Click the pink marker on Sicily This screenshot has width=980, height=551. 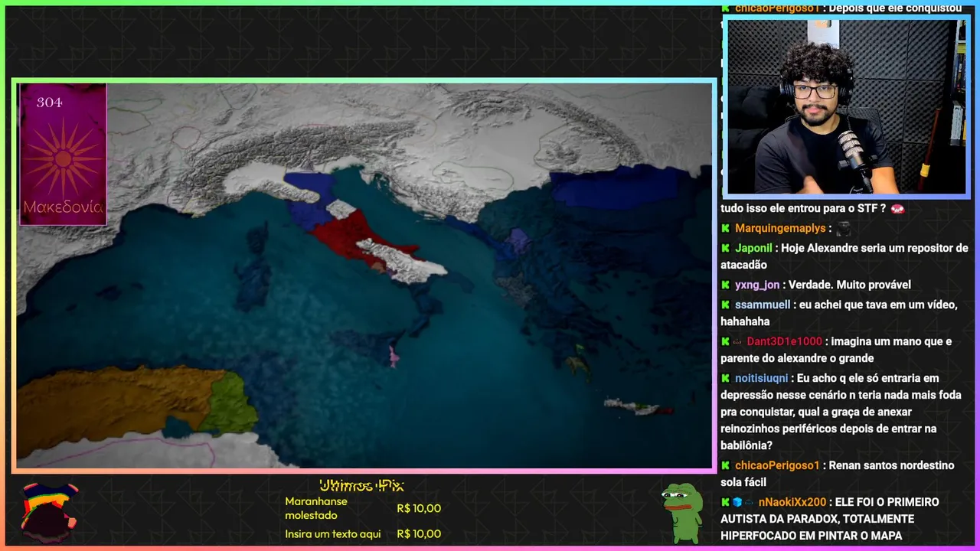[394, 356]
